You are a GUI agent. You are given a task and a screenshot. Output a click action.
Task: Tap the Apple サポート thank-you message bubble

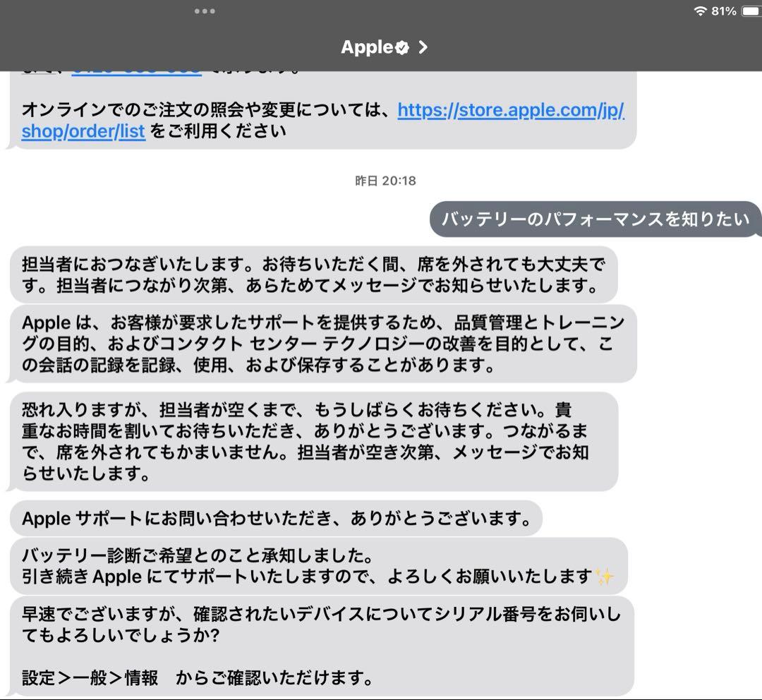[x=275, y=518]
